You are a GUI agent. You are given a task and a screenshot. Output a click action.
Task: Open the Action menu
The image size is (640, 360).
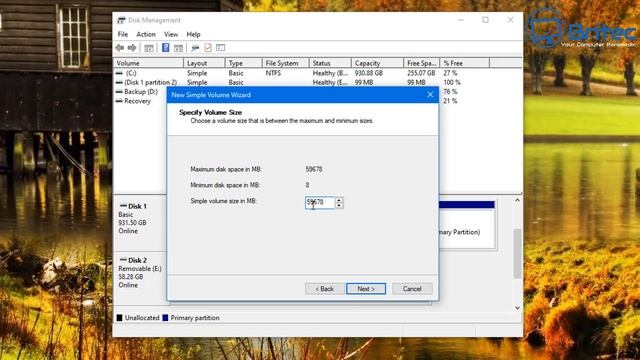(146, 34)
